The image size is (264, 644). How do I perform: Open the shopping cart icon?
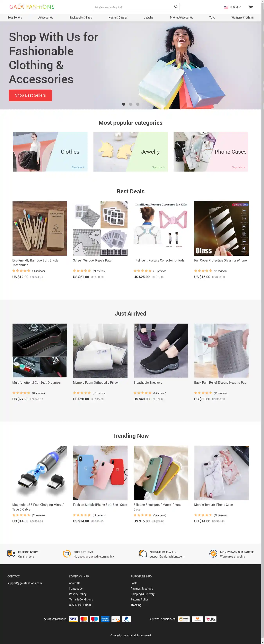[x=251, y=7]
